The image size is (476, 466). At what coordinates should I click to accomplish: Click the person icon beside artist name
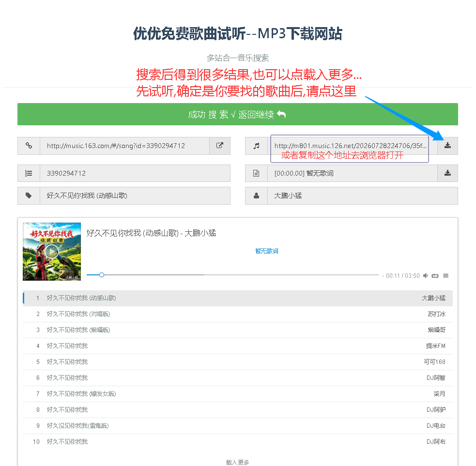(x=257, y=195)
